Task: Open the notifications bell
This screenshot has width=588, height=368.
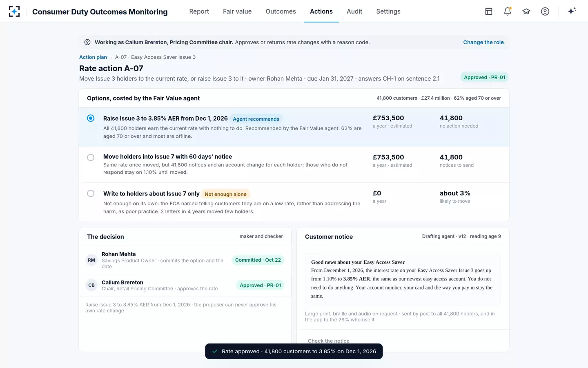Action: tap(508, 11)
